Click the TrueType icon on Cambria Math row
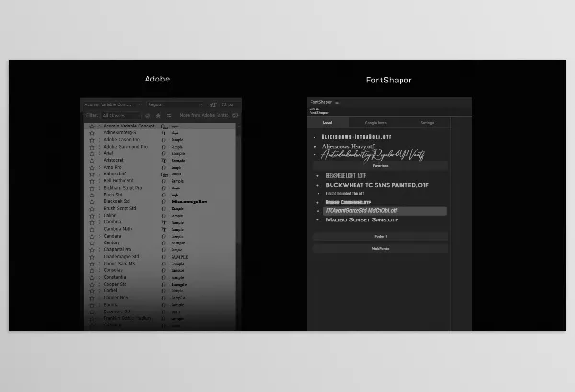Viewport: 575px width, 392px height. click(x=164, y=230)
